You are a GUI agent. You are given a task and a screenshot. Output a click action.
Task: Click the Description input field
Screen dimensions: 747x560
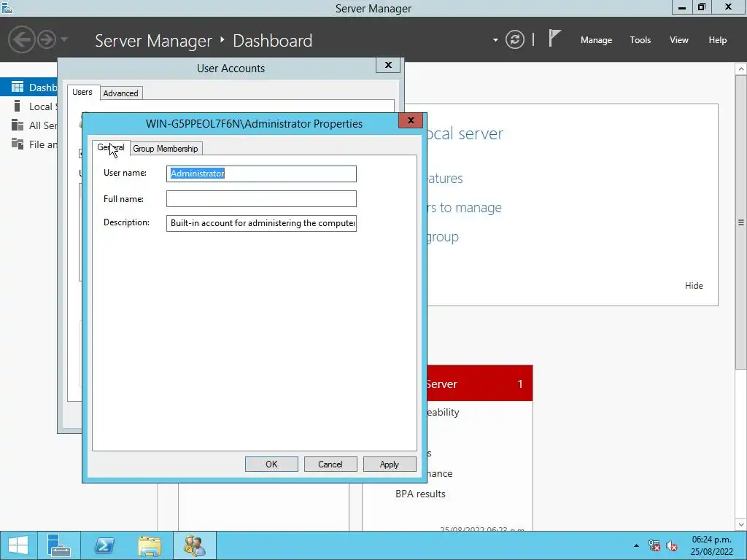[x=261, y=223]
